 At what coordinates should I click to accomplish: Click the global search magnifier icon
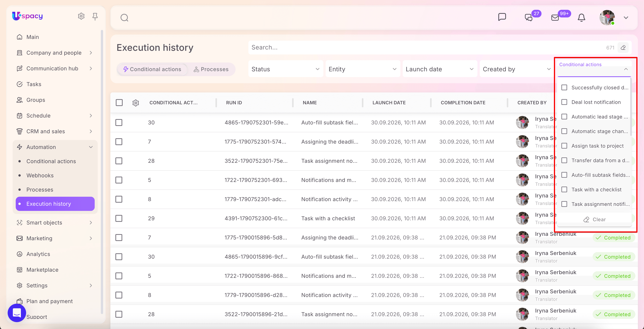tap(124, 18)
